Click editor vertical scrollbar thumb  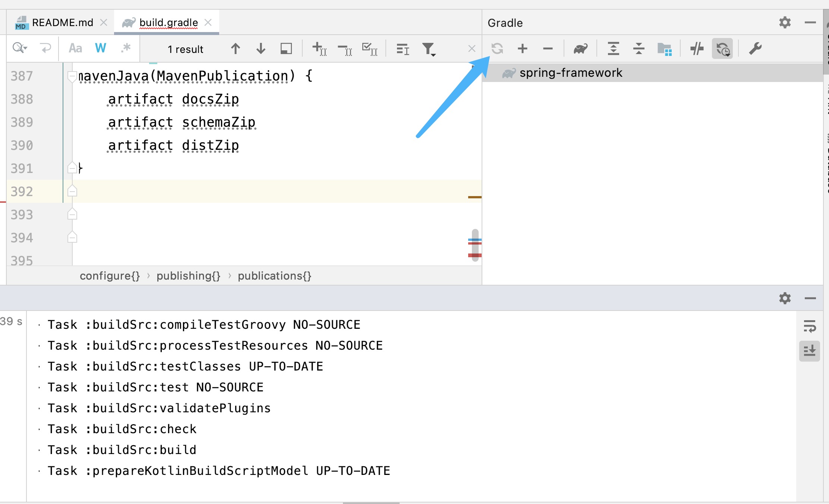point(475,245)
